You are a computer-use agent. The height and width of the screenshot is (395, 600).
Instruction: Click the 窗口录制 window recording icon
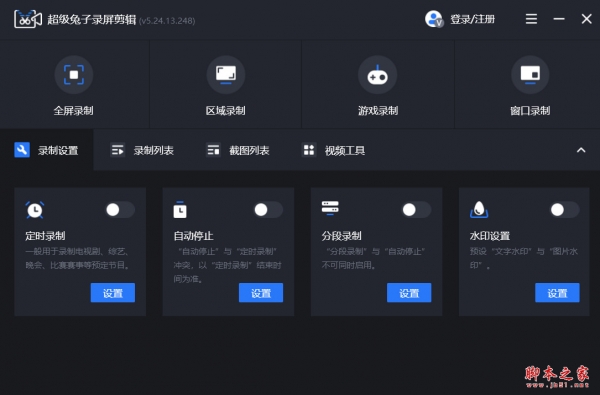coord(530,75)
